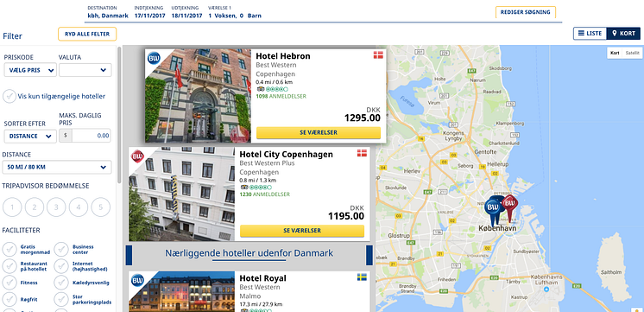Image resolution: width=644 pixels, height=312 pixels.
Task: Select TripAdvisor rating 1 circle
Action: (x=12, y=207)
